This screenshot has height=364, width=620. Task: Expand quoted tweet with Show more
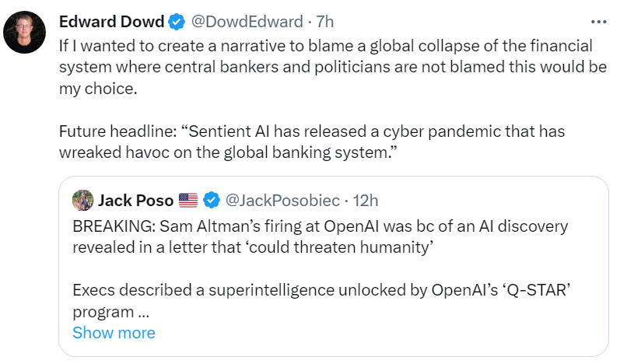click(114, 333)
